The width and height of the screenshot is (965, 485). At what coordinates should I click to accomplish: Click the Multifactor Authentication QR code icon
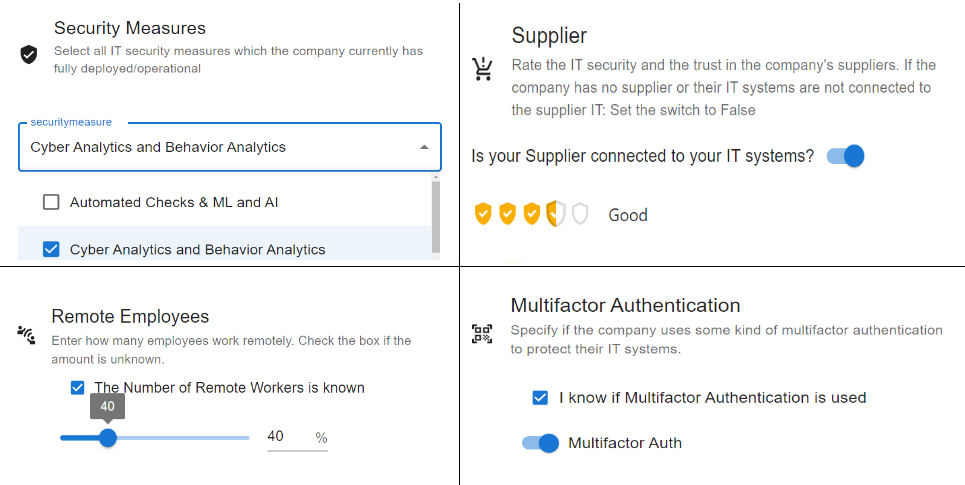[482, 334]
